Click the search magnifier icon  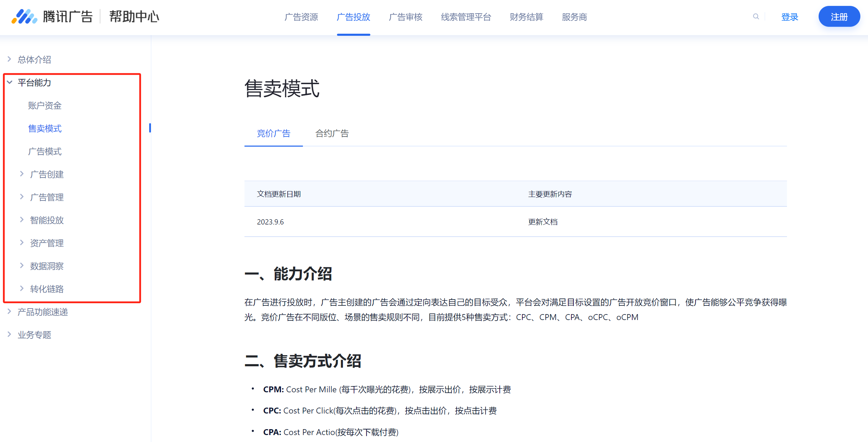tap(756, 16)
